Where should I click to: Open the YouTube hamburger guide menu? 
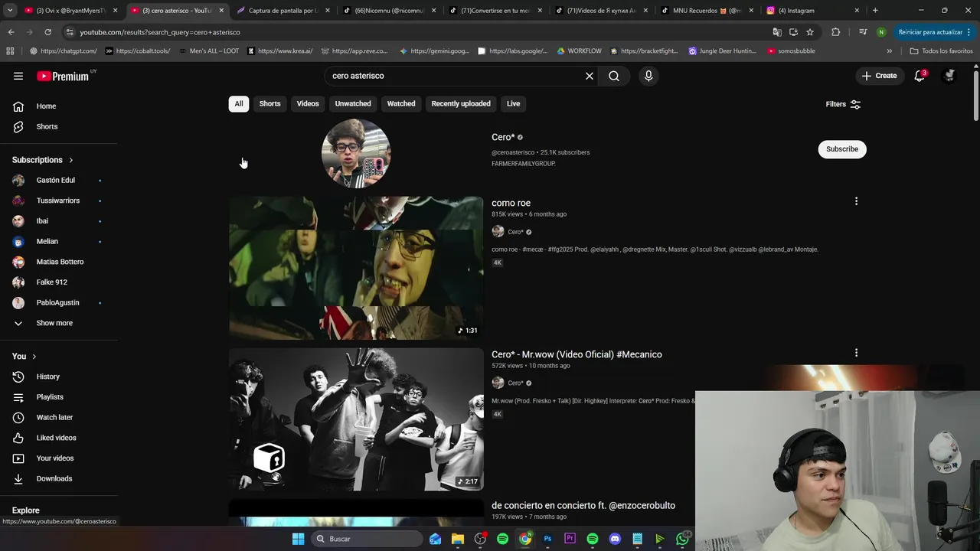(x=18, y=76)
